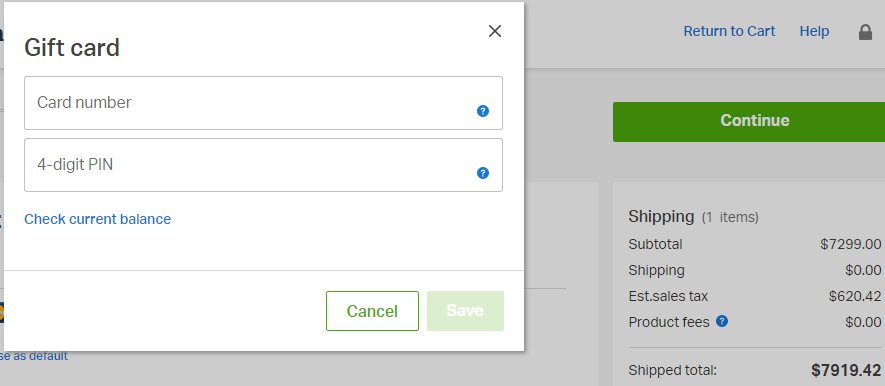Select the Shipping items heading
Screen dimensions: 885x386
[x=693, y=216]
